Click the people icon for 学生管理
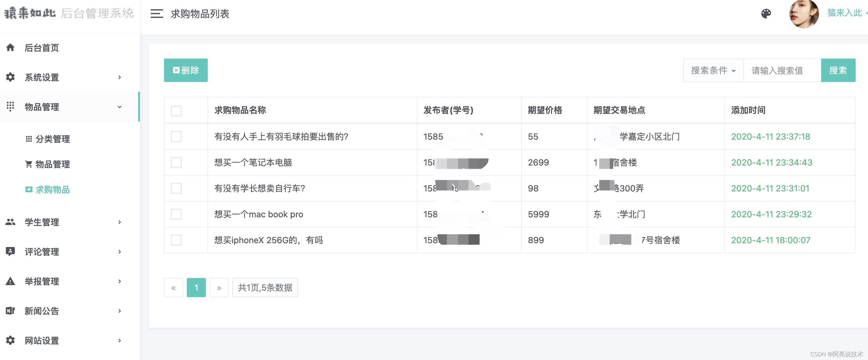Screen dimensions: 868x360 (10, 222)
